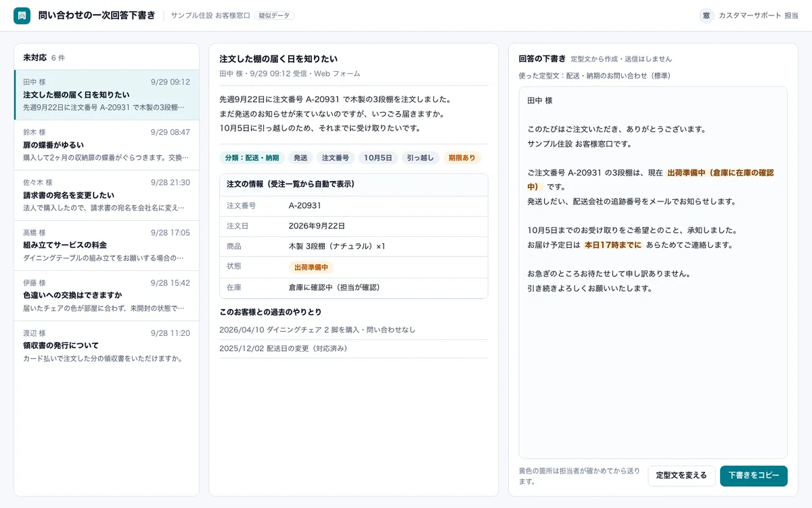Open 鈴木 様 inquiry 扉の蝶番がゆるい
The height and width of the screenshot is (508, 812).
point(106,145)
